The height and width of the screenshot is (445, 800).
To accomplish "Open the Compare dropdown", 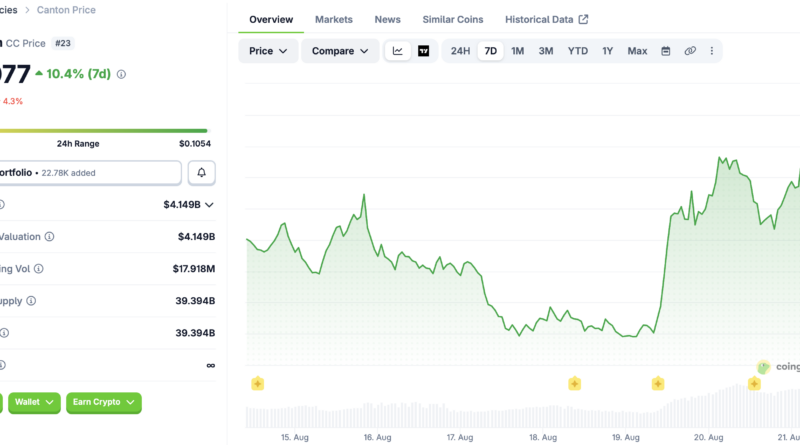I will click(x=340, y=51).
